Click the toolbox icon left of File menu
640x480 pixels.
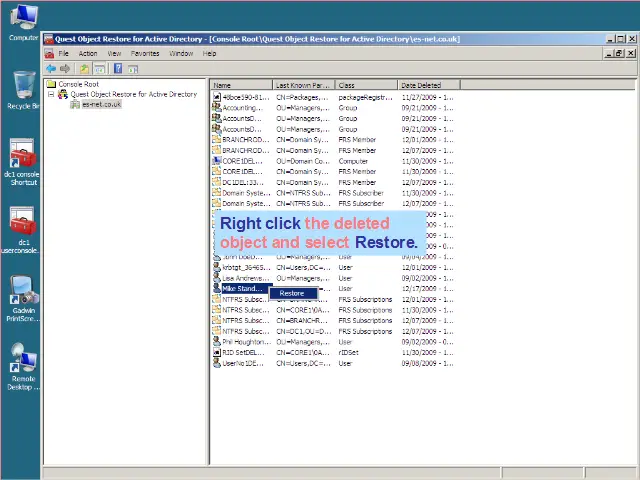point(49,53)
